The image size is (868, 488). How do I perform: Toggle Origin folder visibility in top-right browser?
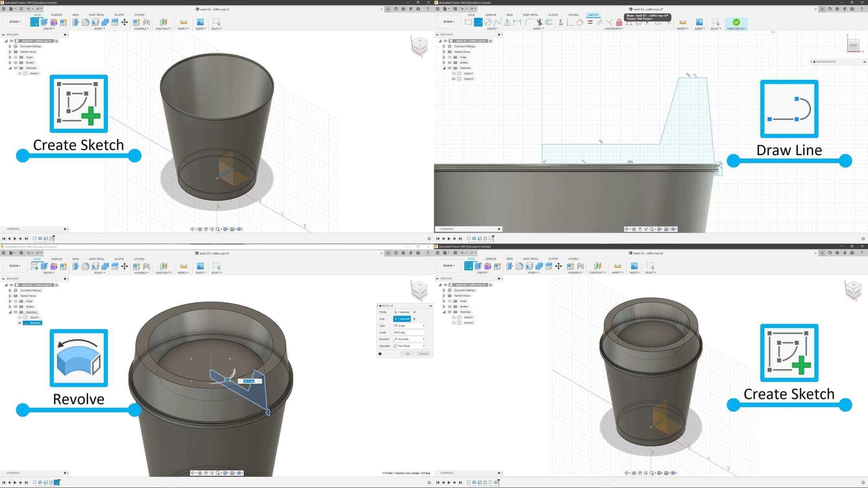click(449, 57)
